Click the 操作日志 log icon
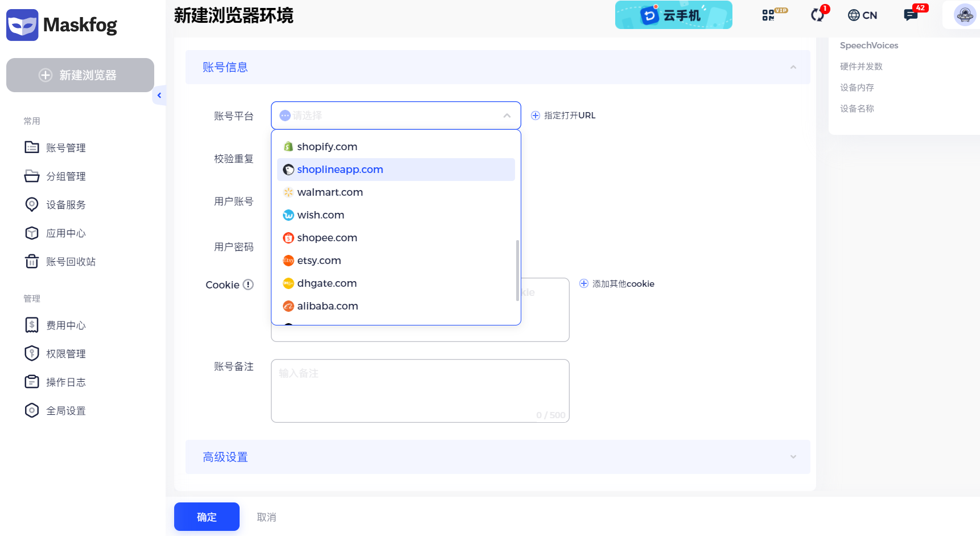 (x=32, y=382)
